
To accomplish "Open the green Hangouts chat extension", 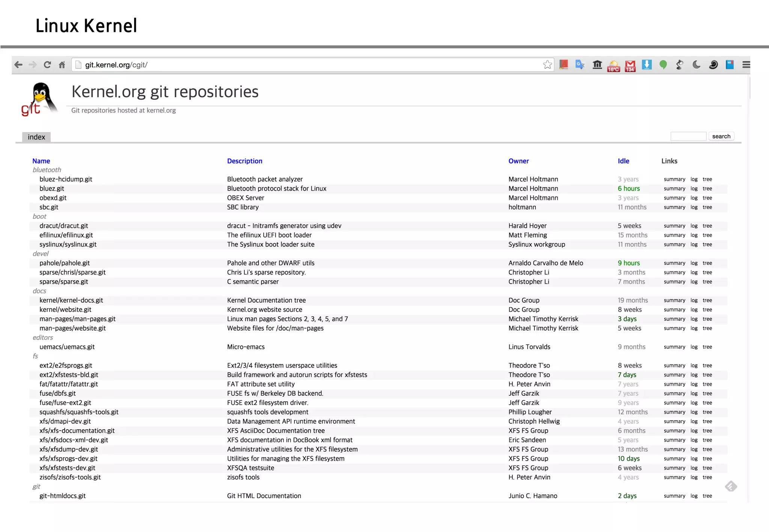I will (663, 65).
